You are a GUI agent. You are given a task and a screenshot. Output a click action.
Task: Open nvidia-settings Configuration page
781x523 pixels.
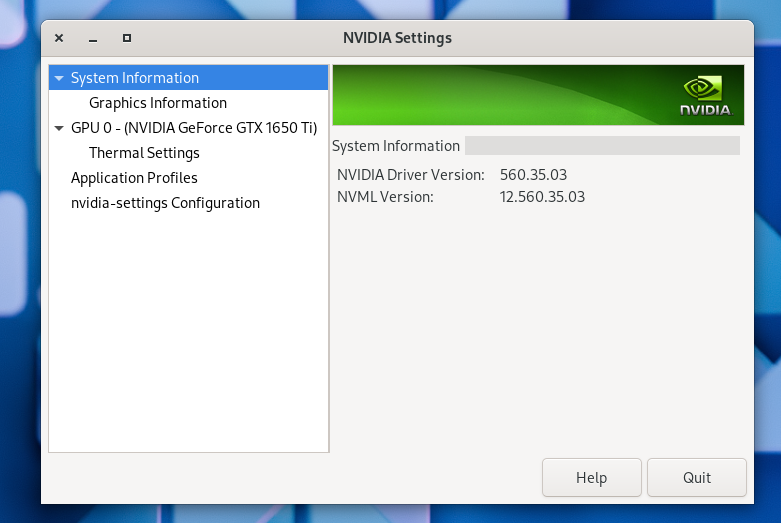pyautogui.click(x=165, y=203)
